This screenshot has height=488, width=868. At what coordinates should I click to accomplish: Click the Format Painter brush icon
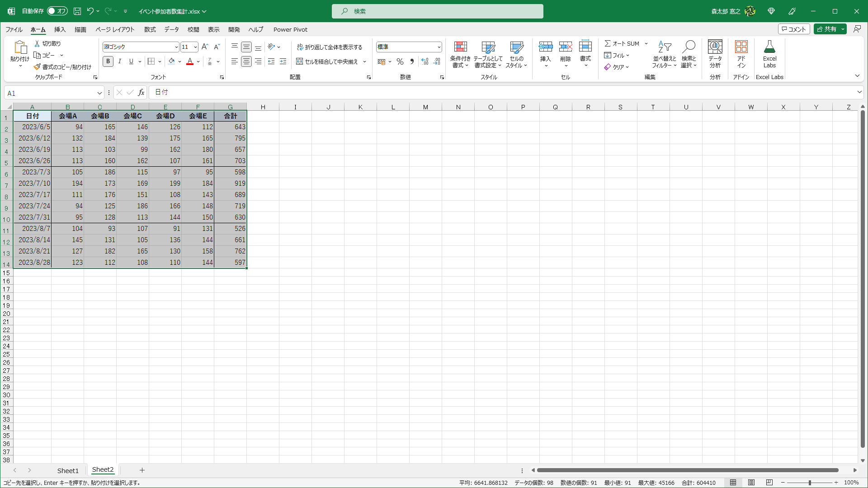(37, 67)
